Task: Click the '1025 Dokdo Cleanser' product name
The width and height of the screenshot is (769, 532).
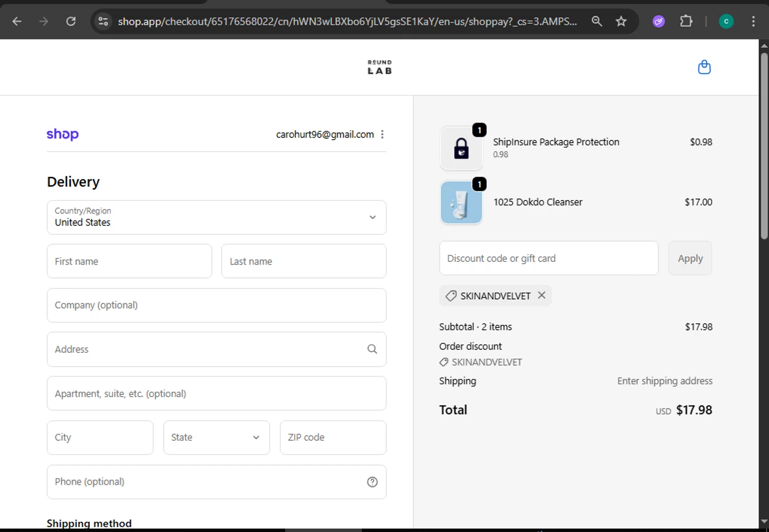Action: pos(538,202)
